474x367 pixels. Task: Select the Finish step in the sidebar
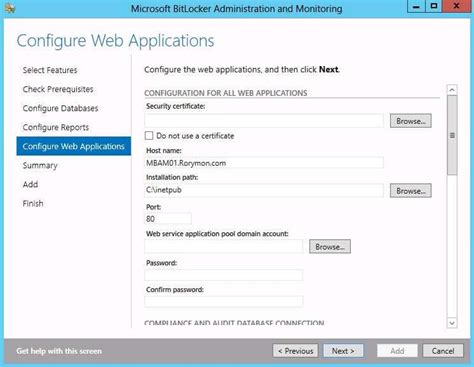(33, 203)
